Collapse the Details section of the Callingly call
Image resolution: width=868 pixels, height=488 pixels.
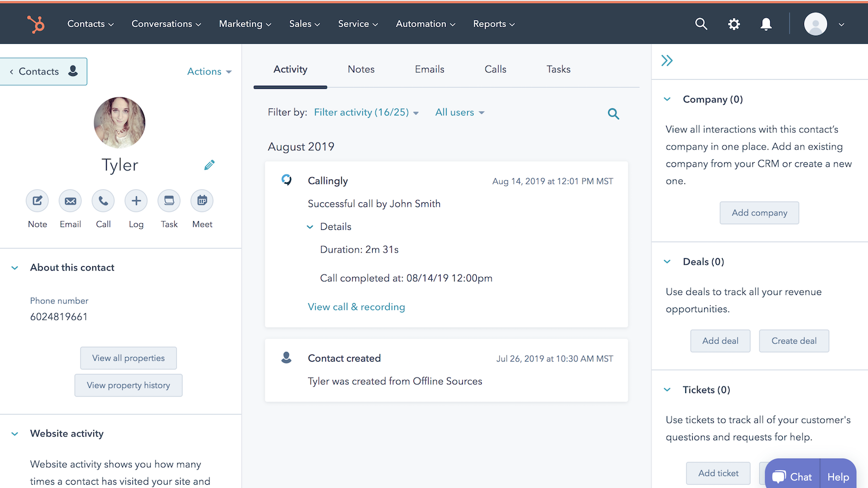point(329,227)
